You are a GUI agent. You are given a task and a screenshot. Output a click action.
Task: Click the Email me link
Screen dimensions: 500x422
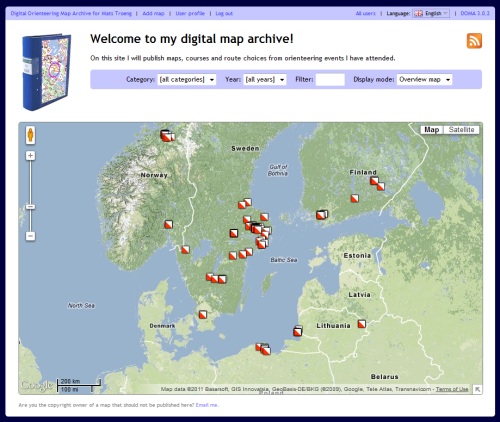207,405
